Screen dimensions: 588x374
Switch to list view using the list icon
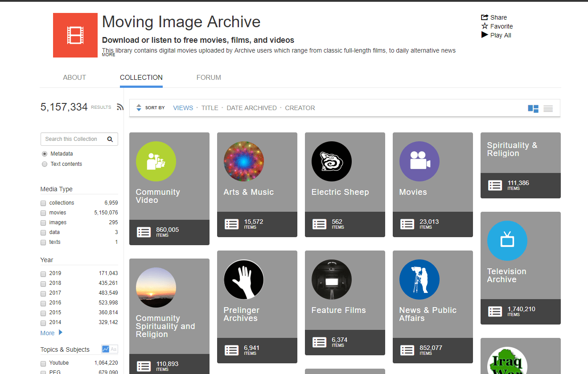(548, 108)
